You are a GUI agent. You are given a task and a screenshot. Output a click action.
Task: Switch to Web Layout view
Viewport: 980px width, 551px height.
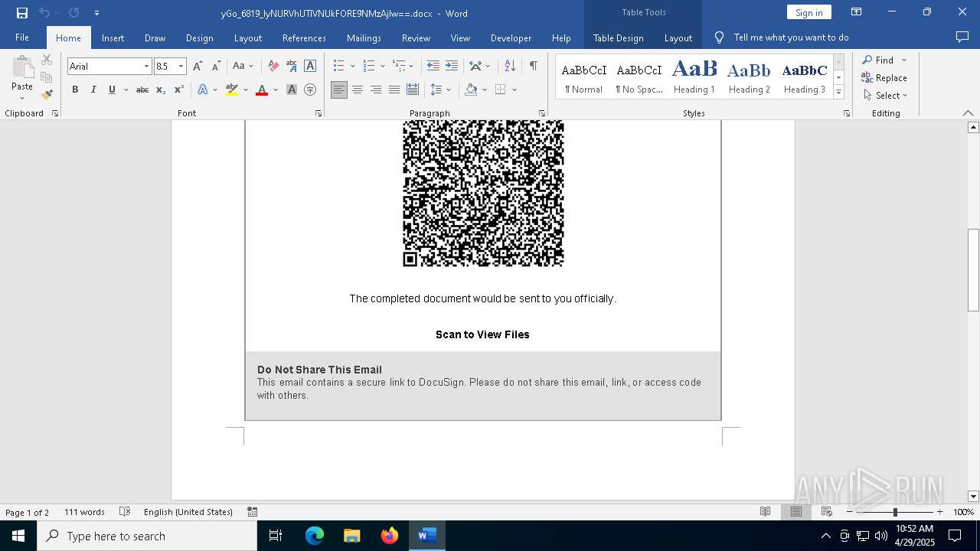coord(827,512)
